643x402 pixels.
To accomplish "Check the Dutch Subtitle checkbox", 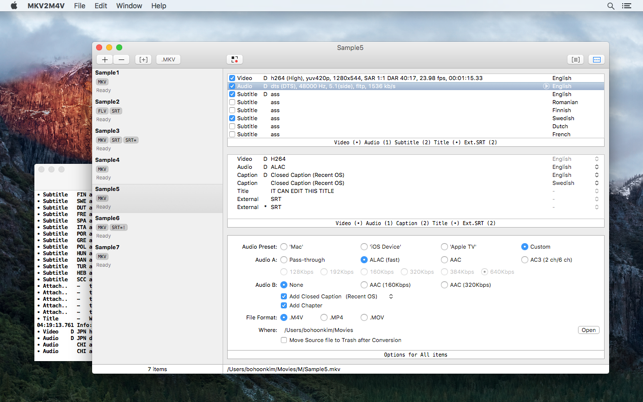I will click(x=232, y=126).
